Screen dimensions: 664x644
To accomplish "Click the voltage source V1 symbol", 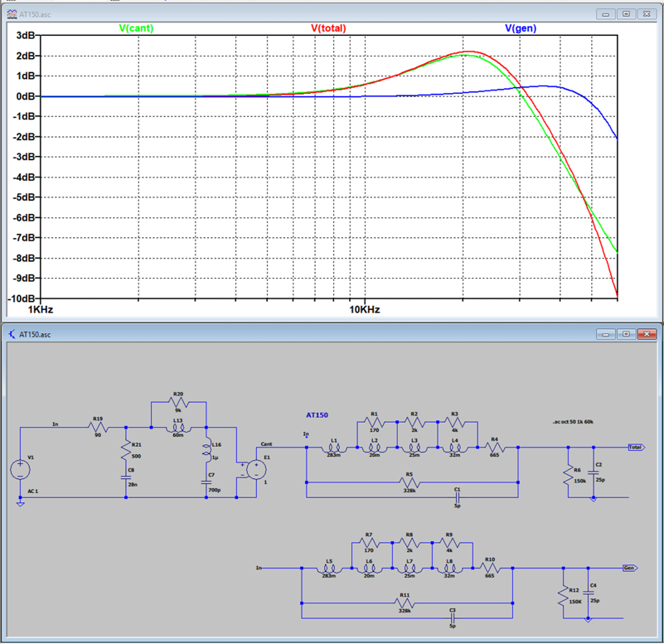I will (x=20, y=470).
